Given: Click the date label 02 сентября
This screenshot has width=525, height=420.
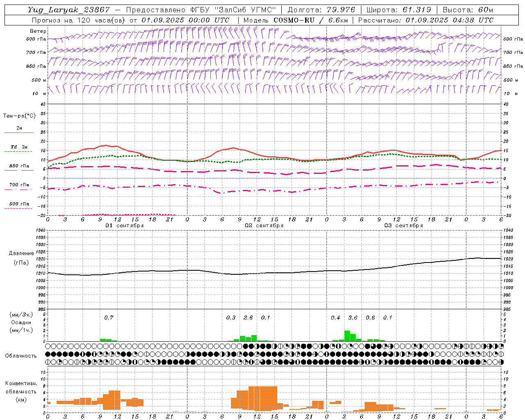Looking at the screenshot, I should click(264, 226).
